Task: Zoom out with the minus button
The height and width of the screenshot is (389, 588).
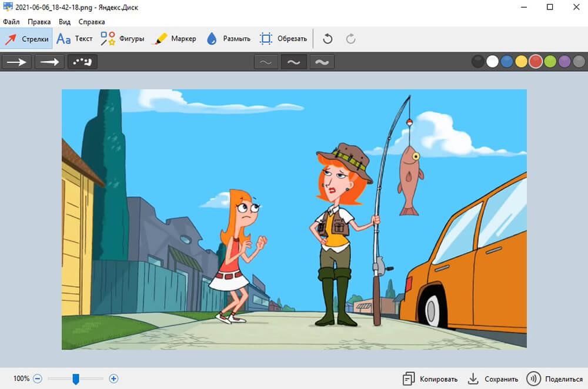Action: click(38, 378)
